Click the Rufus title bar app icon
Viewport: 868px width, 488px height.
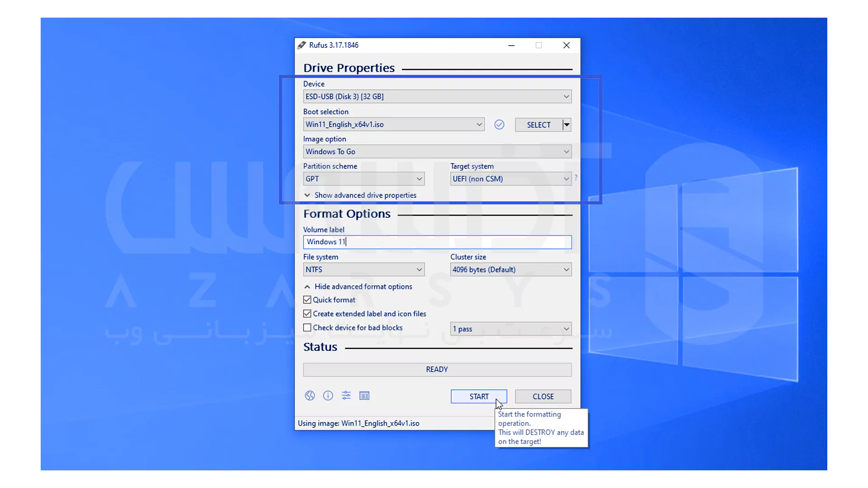pos(302,45)
